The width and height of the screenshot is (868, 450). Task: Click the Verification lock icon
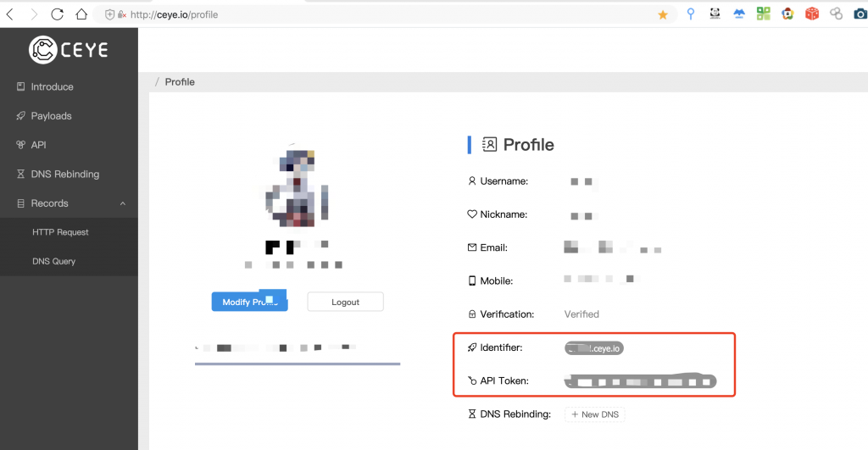(x=471, y=314)
